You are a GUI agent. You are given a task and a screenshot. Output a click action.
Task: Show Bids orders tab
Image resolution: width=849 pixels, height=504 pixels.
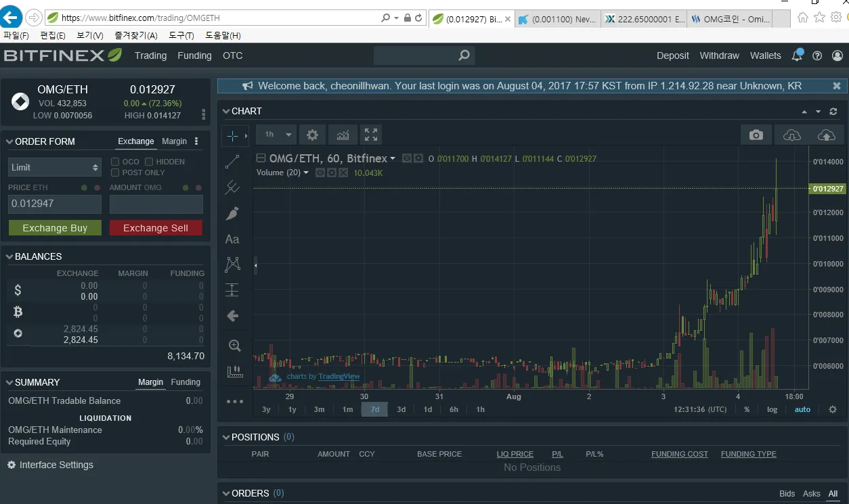click(x=787, y=494)
